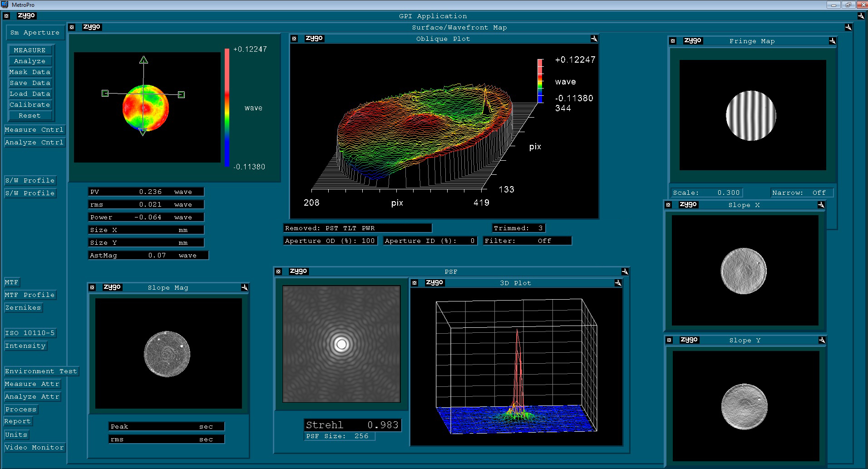The width and height of the screenshot is (868, 469).
Task: Click PSF window menu box icon
Action: 279,272
